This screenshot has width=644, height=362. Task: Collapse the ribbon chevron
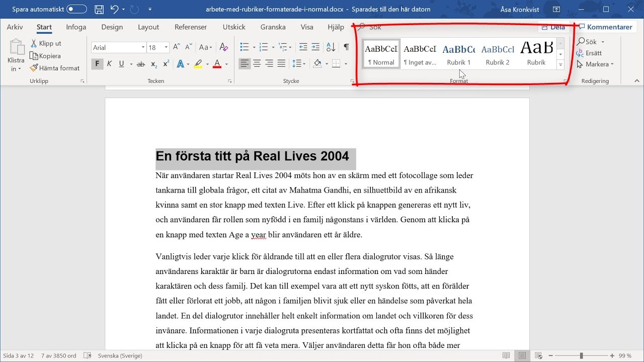tap(636, 80)
